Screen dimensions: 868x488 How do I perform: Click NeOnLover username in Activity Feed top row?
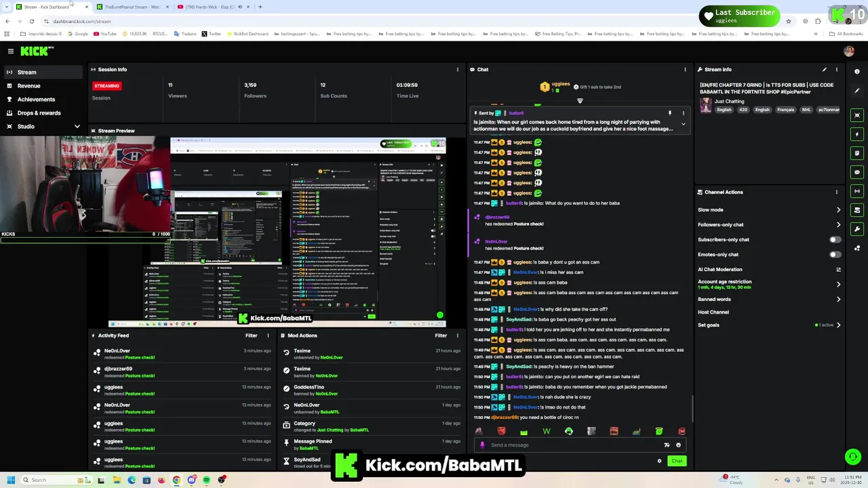[x=117, y=350]
